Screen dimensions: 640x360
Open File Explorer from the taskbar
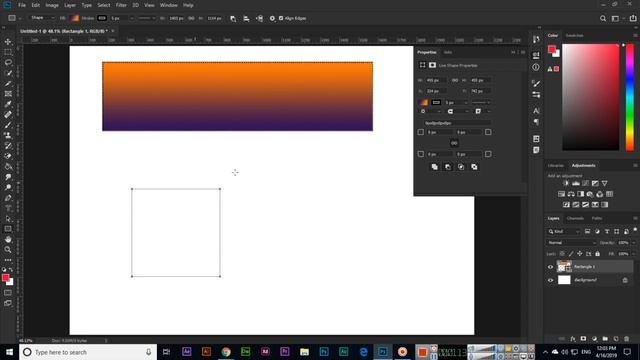(304, 352)
